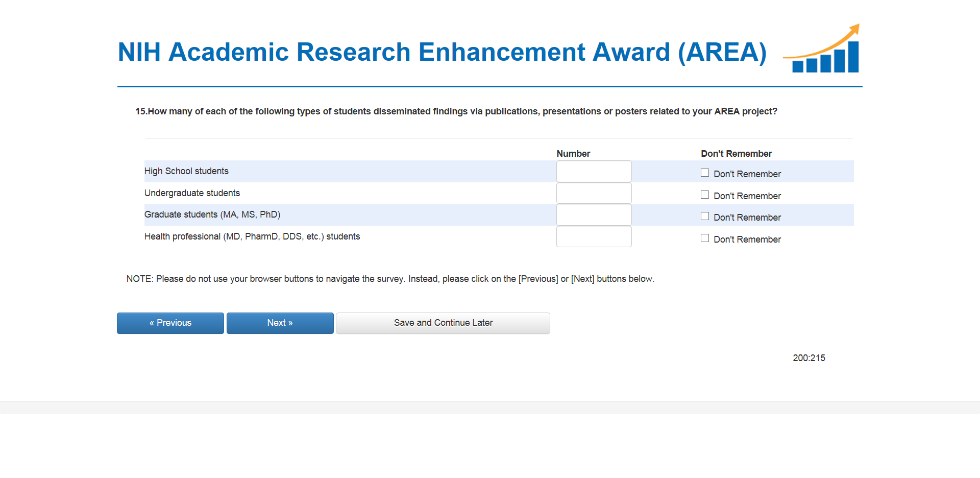Focus the High School students number field
Viewport: 980px width, 478px height.
click(594, 172)
